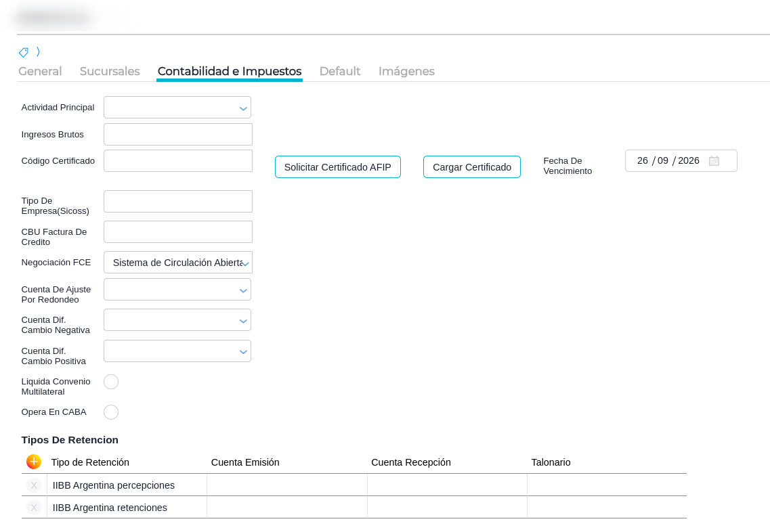Switch to the General tab
This screenshot has height=532, width=770.
40,71
